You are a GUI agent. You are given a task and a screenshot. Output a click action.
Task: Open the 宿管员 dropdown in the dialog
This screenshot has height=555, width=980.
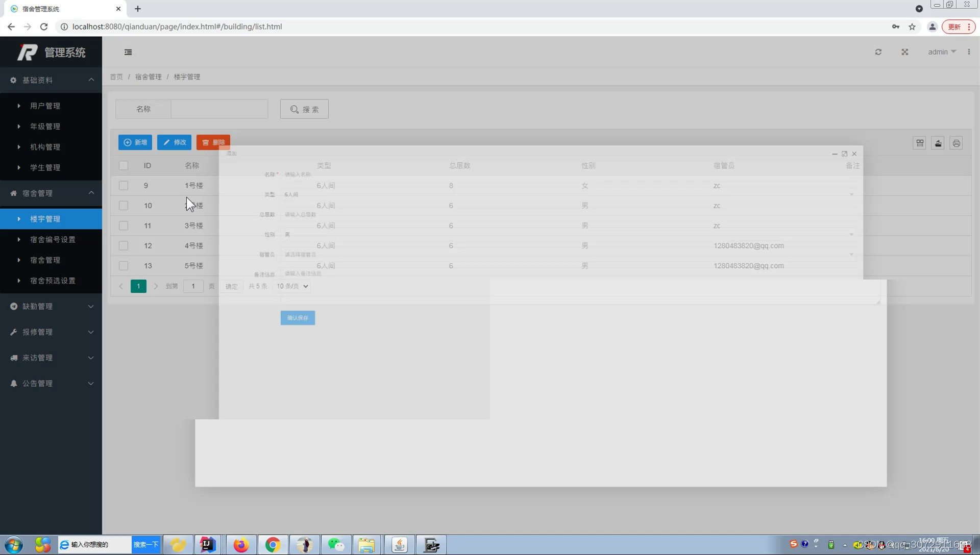point(569,255)
